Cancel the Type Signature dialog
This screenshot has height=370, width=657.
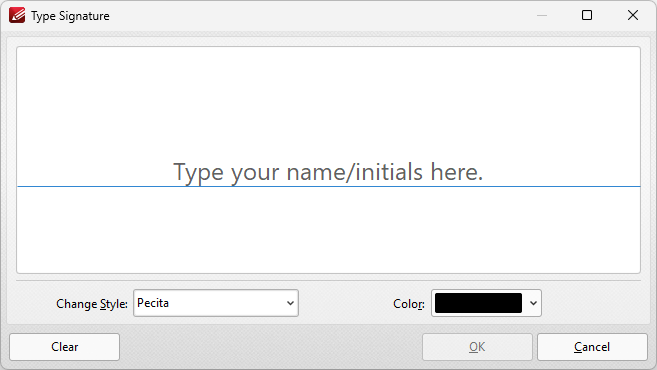tap(592, 347)
